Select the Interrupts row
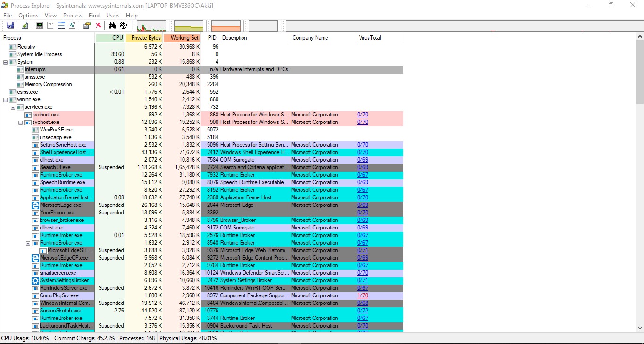The height and width of the screenshot is (344, 644). click(x=202, y=69)
